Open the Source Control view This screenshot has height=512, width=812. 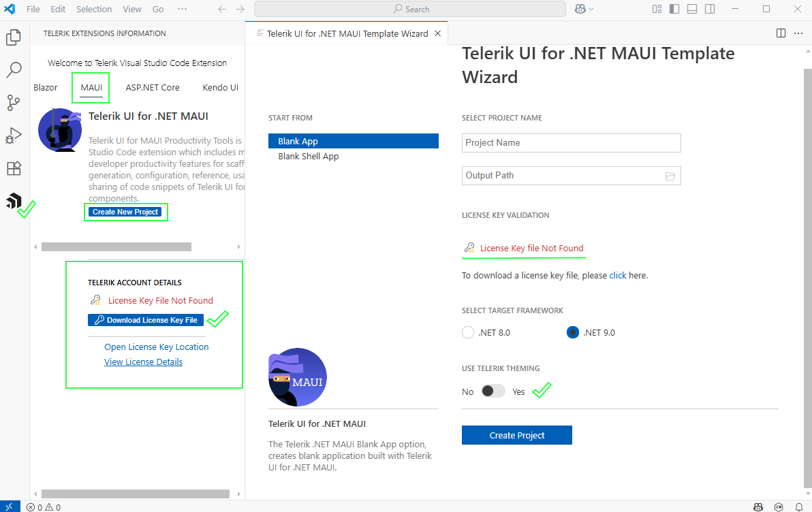pos(14,103)
